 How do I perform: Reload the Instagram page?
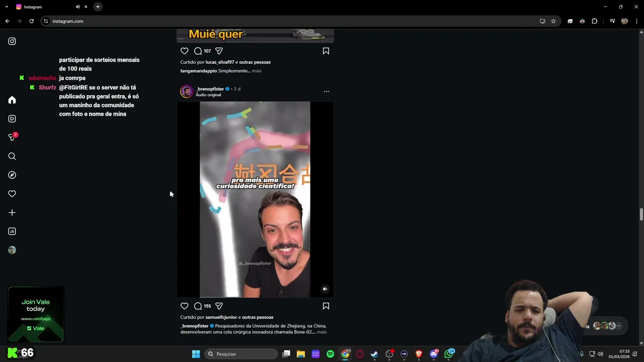click(31, 21)
